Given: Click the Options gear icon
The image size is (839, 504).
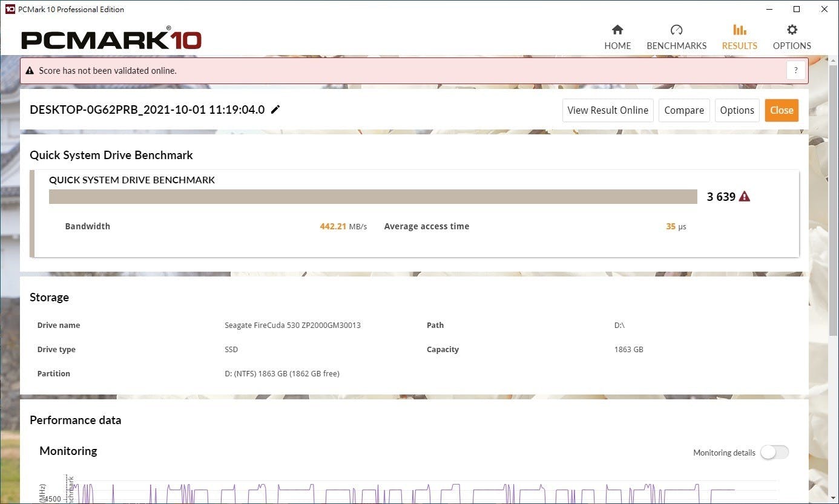Looking at the screenshot, I should point(792,30).
